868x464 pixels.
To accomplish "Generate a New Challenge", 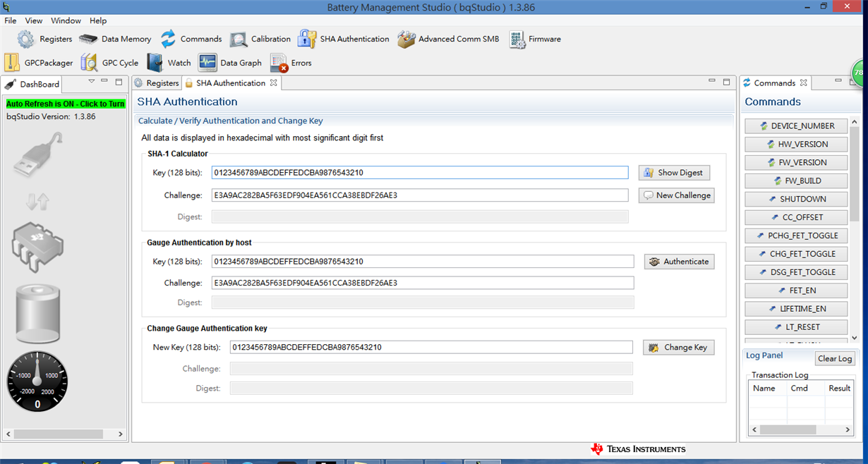I will pos(677,195).
